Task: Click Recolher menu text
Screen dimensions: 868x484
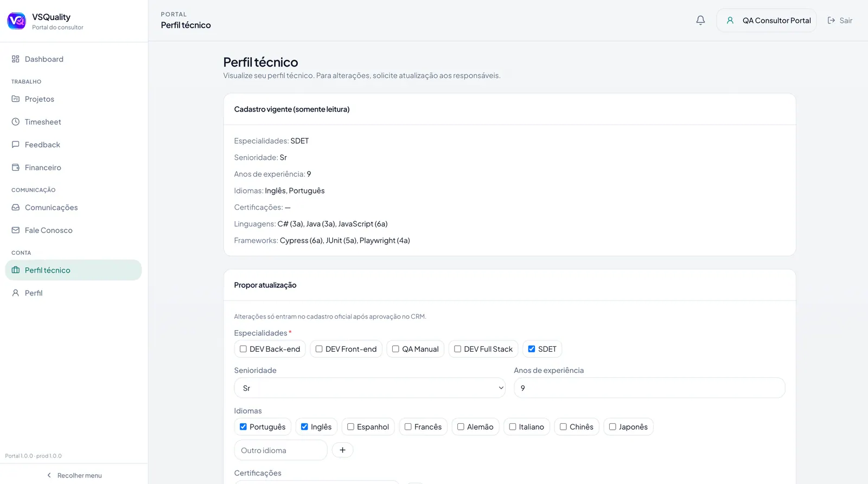Action: 80,475
